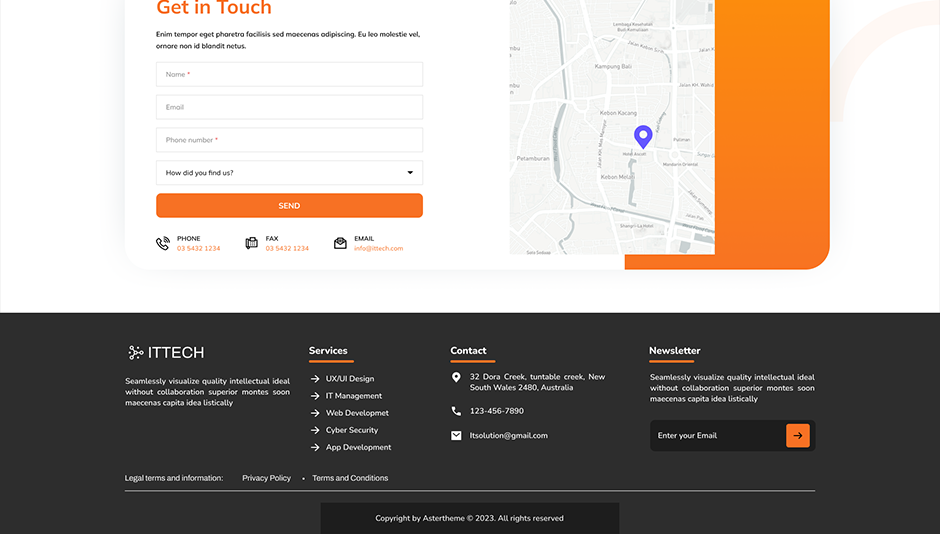Select the Phone number input field
The image size is (940, 534).
coord(289,140)
